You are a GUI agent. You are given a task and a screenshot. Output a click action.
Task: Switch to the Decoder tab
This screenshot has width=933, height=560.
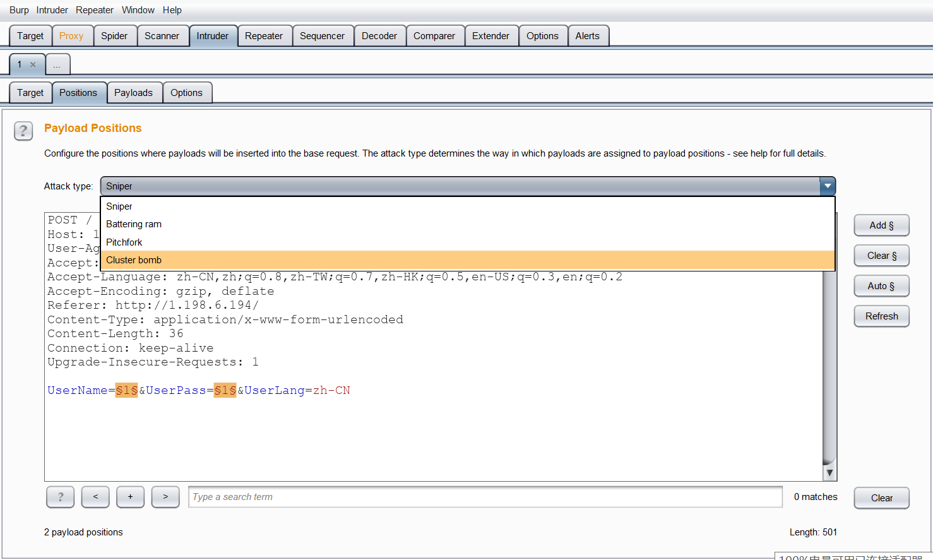point(379,36)
